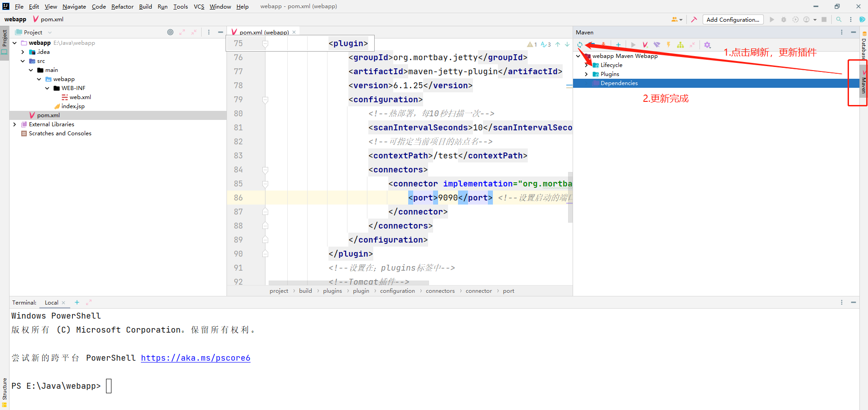Screen dimensions: 868x410
Task: Select Scratches and Consoles
Action: click(x=56, y=133)
